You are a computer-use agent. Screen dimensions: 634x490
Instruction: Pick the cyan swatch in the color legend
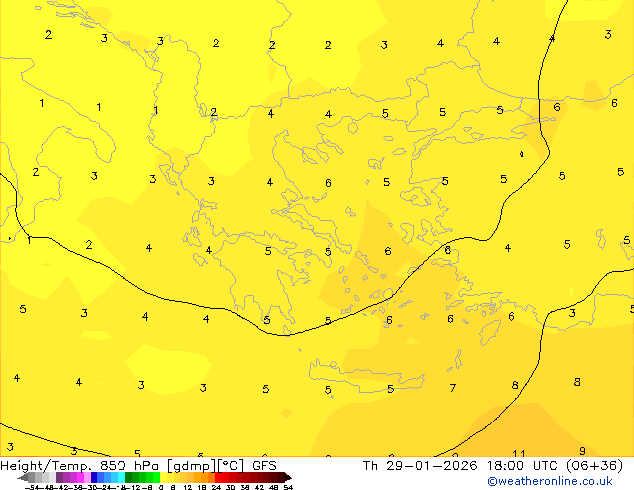(121, 477)
